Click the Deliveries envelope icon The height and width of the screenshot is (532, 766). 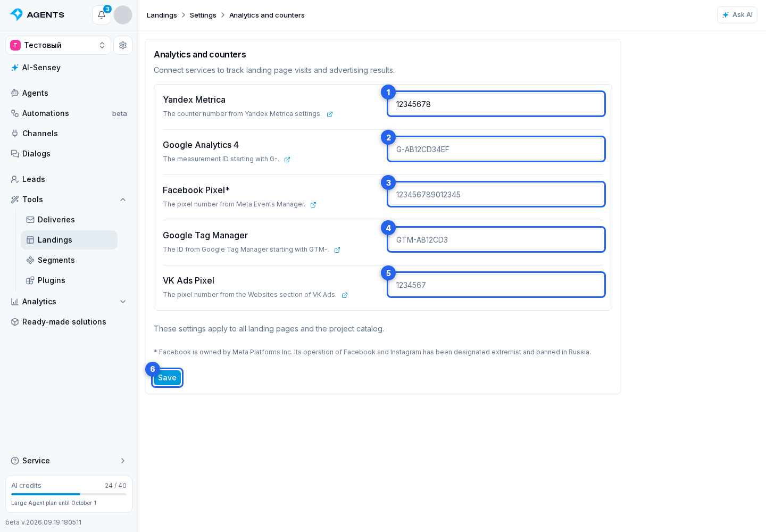pyautogui.click(x=30, y=220)
